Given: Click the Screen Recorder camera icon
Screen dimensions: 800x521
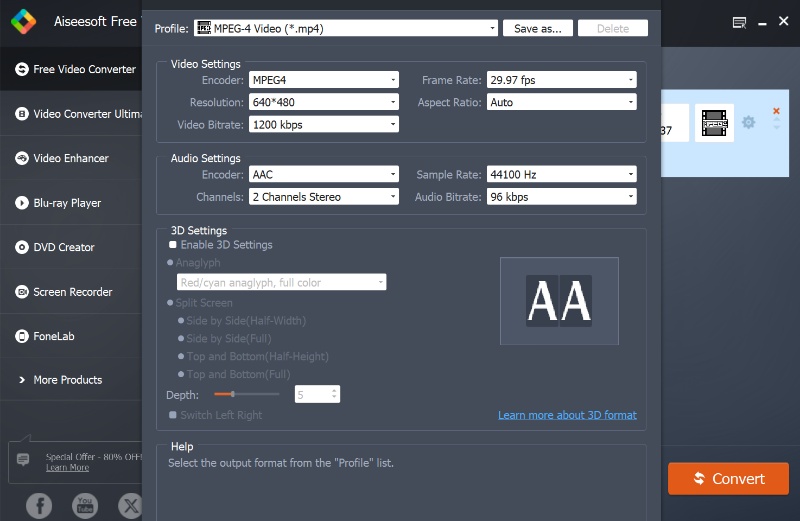Looking at the screenshot, I should pyautogui.click(x=21, y=292).
